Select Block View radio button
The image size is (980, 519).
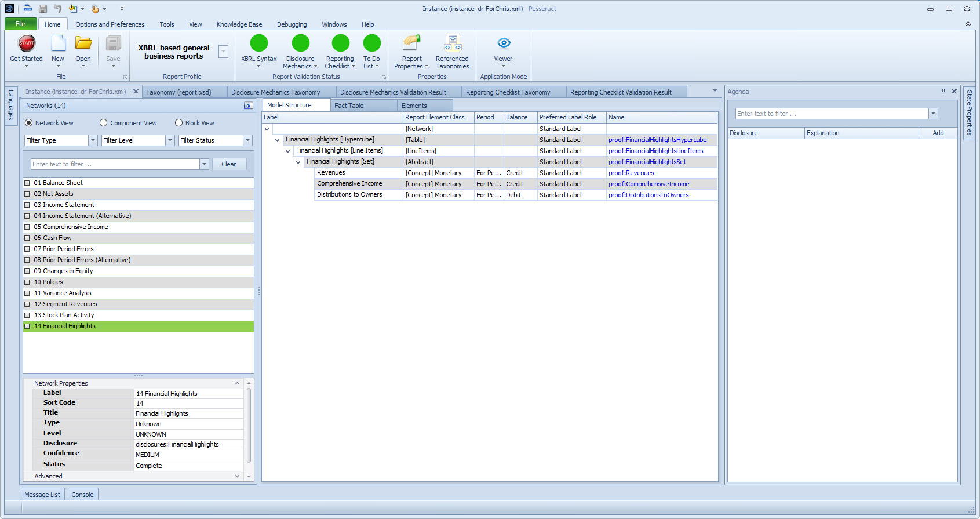(x=178, y=123)
